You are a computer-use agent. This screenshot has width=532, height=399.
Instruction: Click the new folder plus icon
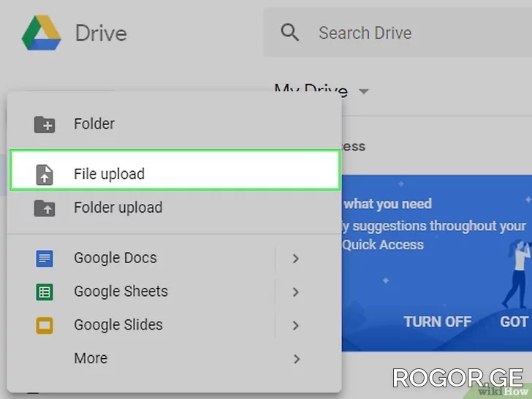point(45,124)
